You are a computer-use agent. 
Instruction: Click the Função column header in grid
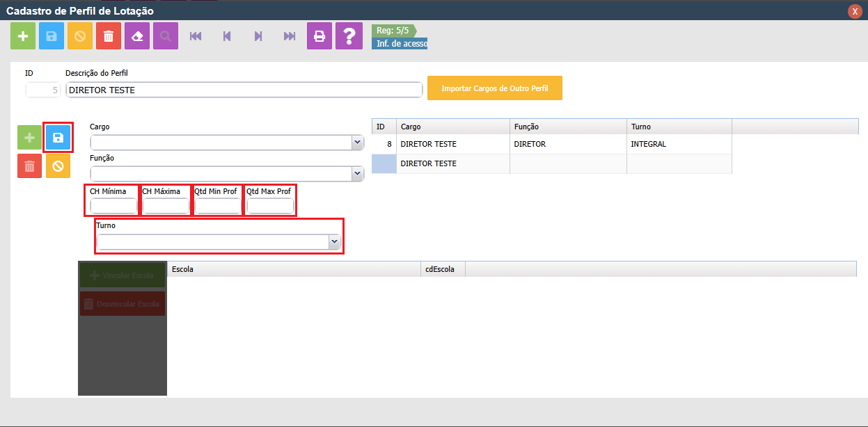[x=567, y=127]
